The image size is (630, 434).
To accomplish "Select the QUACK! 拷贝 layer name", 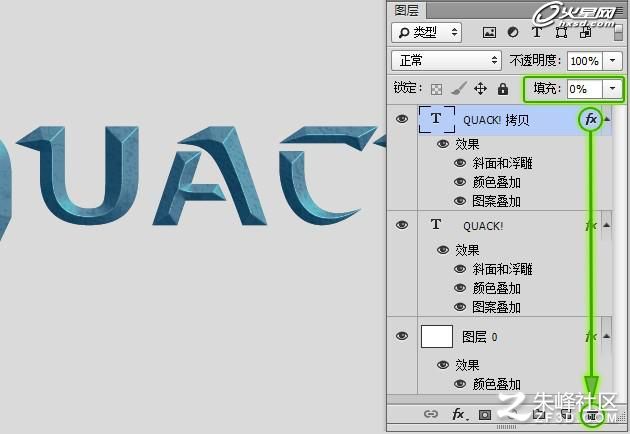I will tap(496, 120).
